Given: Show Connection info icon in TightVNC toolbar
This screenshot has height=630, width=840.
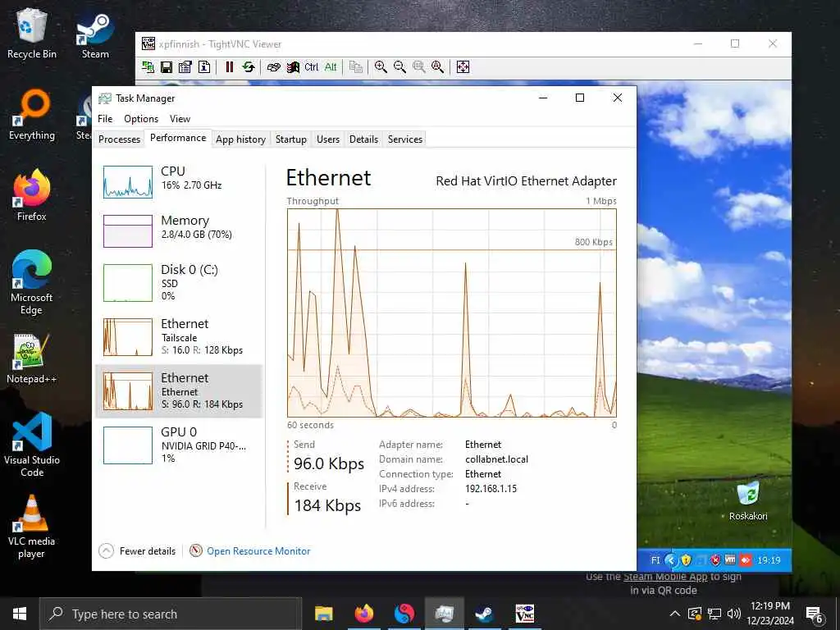Looking at the screenshot, I should click(x=204, y=67).
